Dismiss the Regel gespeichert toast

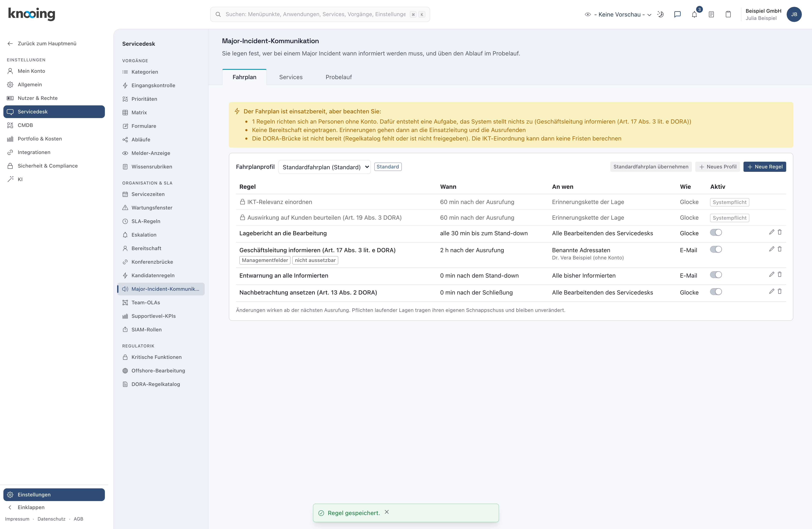click(387, 512)
